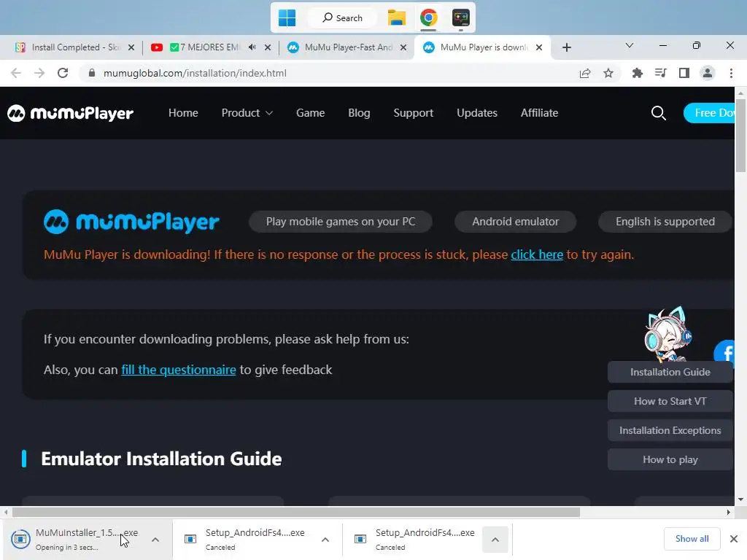This screenshot has width=747, height=560.
Task: Expand first Setup_AndroidFs4 download chevron
Action: pyautogui.click(x=325, y=540)
